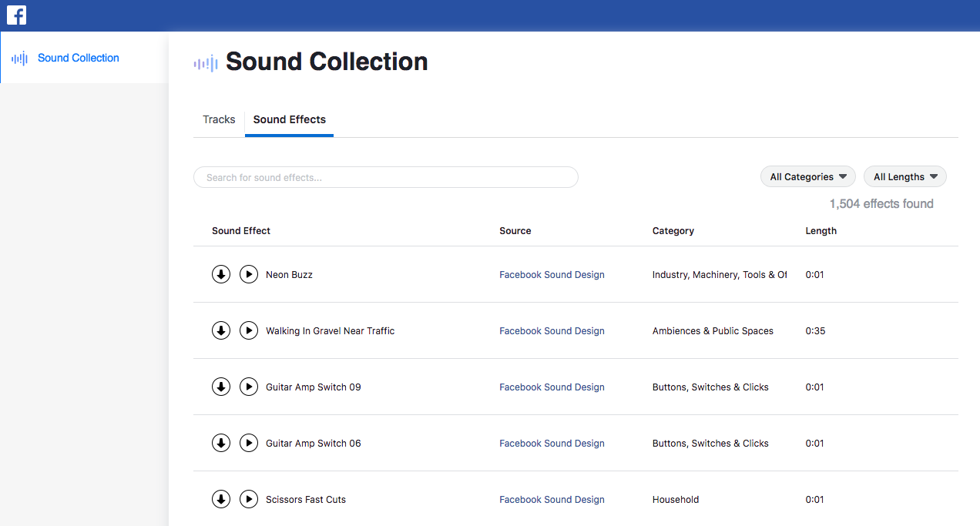
Task: Play Scissors Fast Cuts effect
Action: (x=248, y=499)
